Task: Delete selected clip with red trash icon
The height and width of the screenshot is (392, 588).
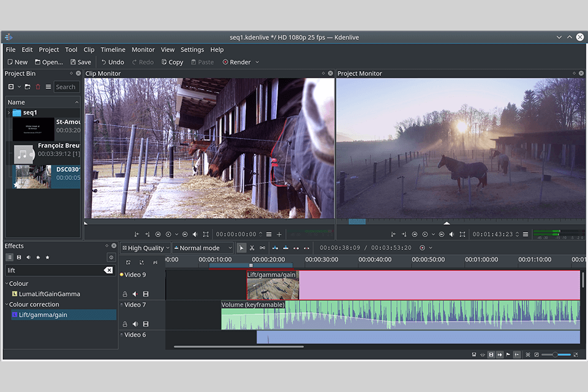Action: [x=38, y=86]
